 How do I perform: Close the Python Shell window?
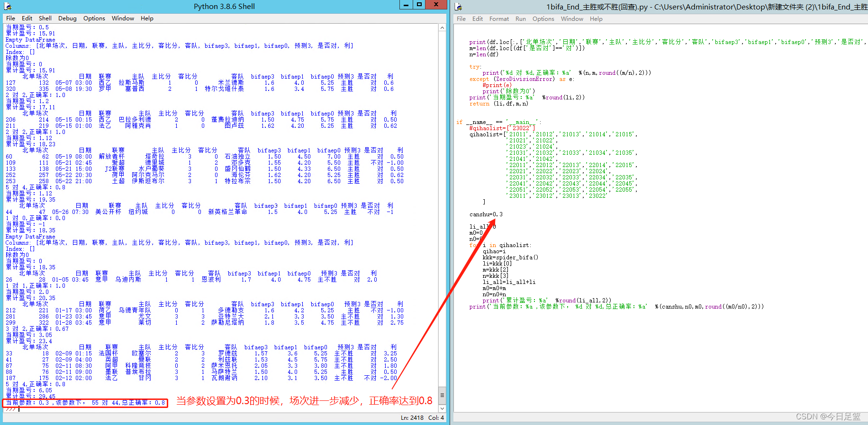[436, 5]
